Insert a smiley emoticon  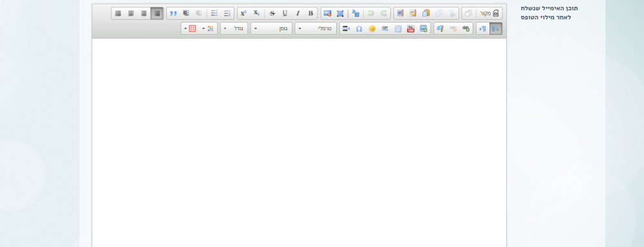click(372, 29)
